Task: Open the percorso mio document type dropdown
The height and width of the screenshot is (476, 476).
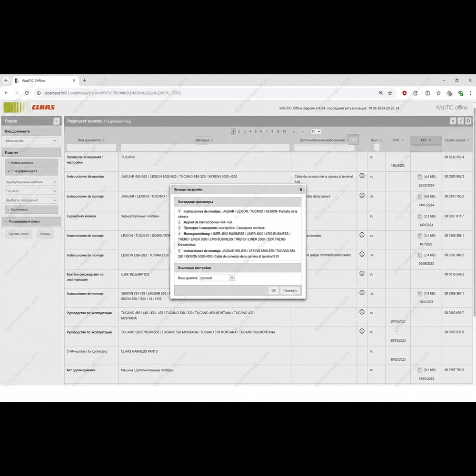Action: pyautogui.click(x=31, y=140)
